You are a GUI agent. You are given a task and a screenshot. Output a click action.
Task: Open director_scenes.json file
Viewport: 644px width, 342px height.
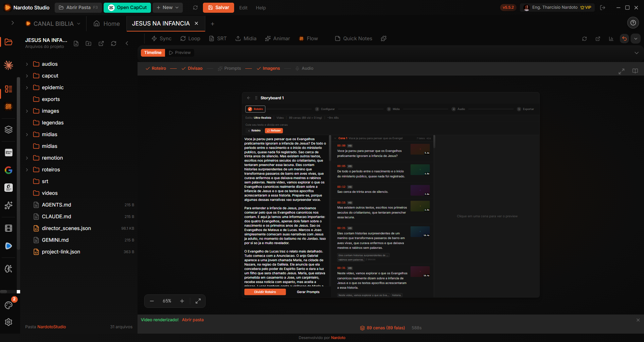coord(66,228)
